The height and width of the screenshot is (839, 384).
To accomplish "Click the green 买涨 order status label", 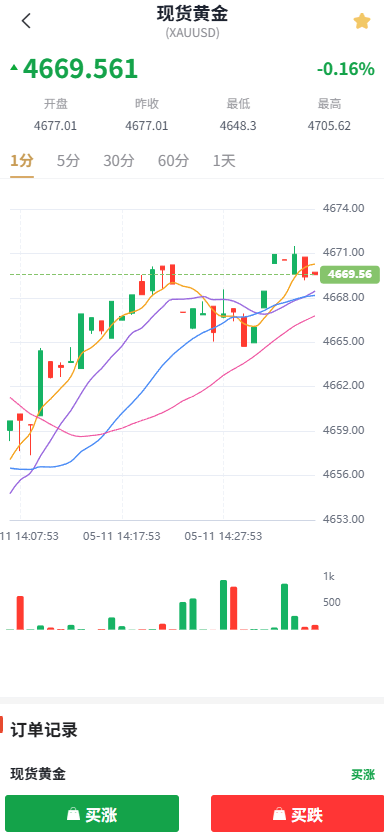I will (x=363, y=774).
